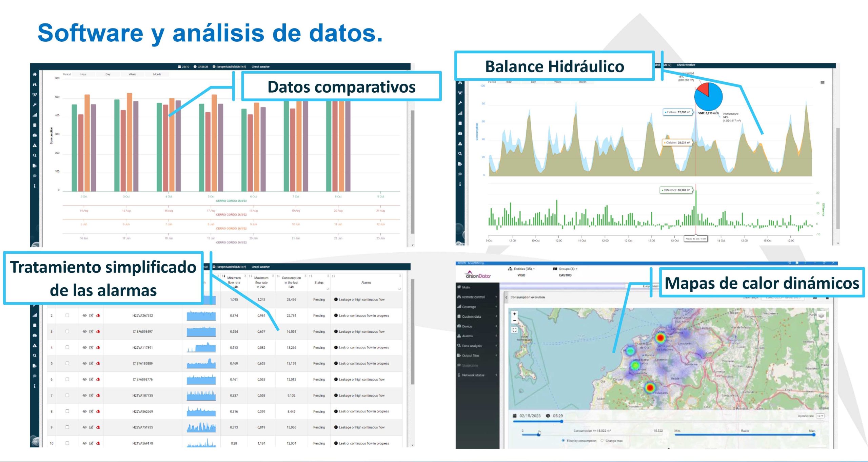Toggle fullscreen on the consumption map

tap(514, 330)
